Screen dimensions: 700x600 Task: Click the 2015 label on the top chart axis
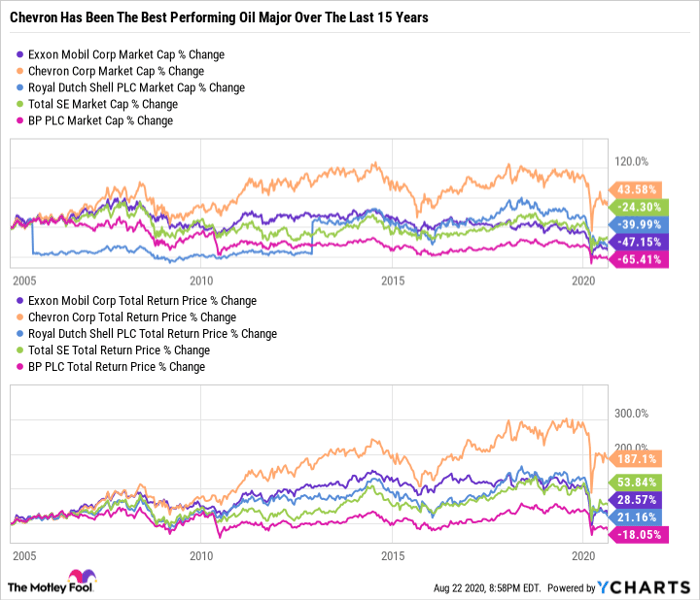tap(394, 281)
